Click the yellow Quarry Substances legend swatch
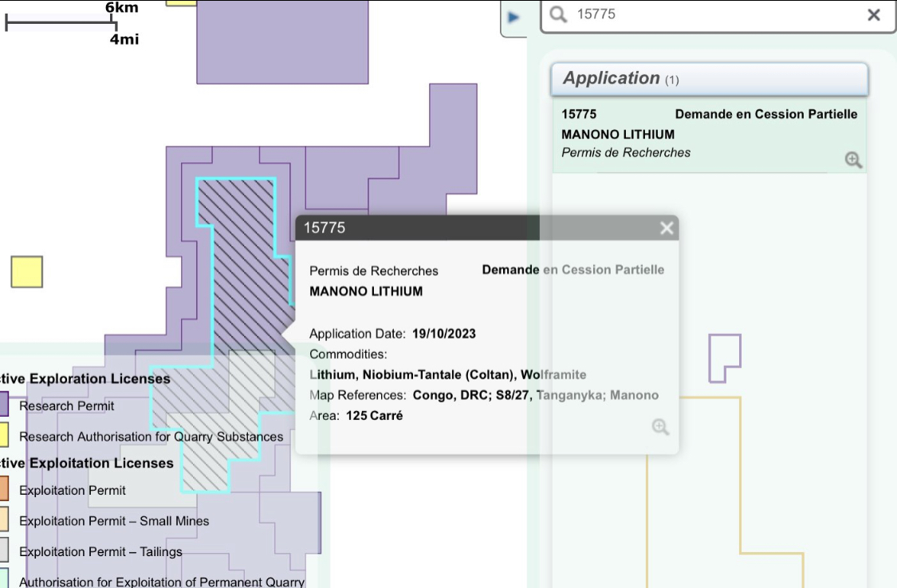The image size is (897, 588). pyautogui.click(x=3, y=435)
